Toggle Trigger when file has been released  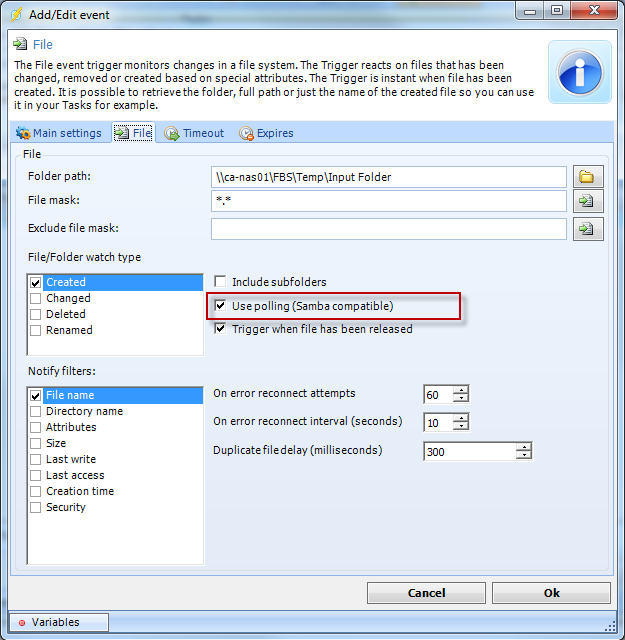221,328
